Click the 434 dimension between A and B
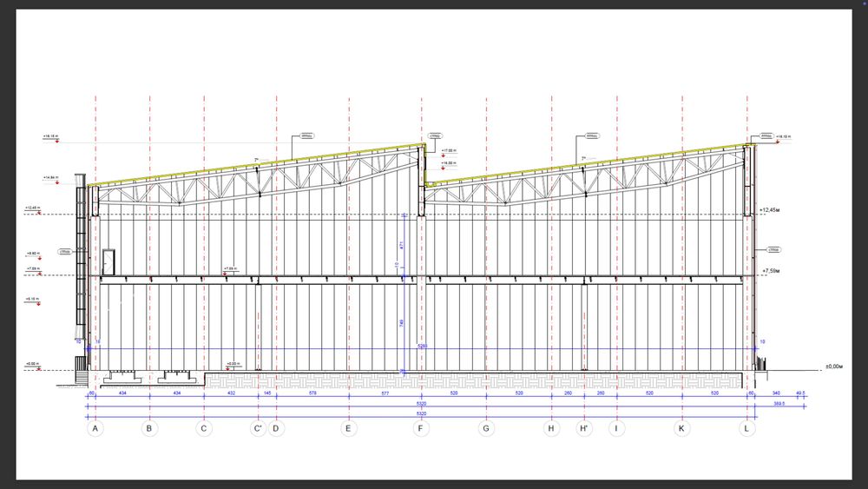This screenshot has height=489, width=868. (x=122, y=393)
